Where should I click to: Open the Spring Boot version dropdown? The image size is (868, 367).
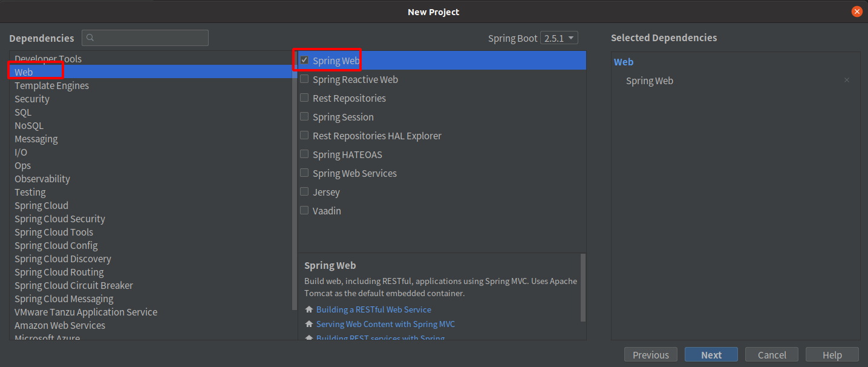(x=560, y=38)
